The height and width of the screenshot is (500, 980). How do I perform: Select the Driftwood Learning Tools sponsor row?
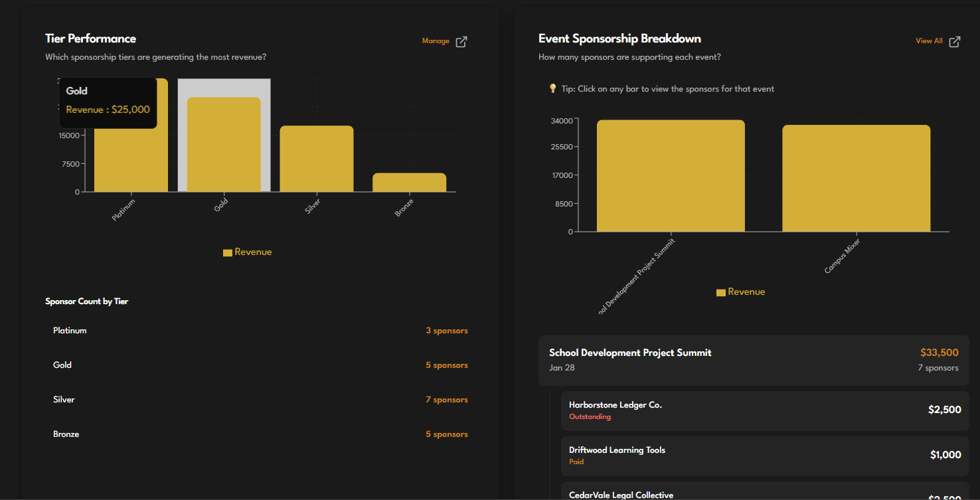pos(764,455)
